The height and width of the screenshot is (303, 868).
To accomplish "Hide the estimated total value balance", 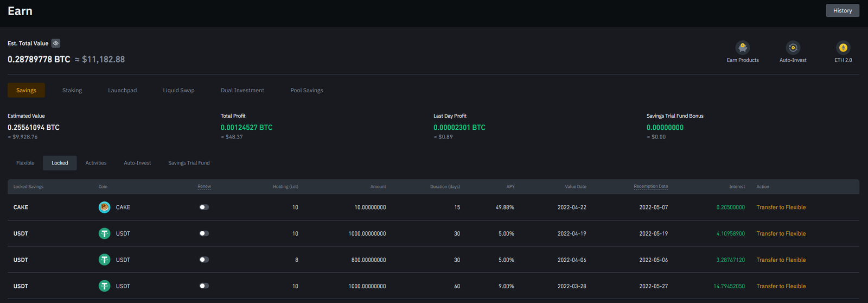I will [x=56, y=43].
